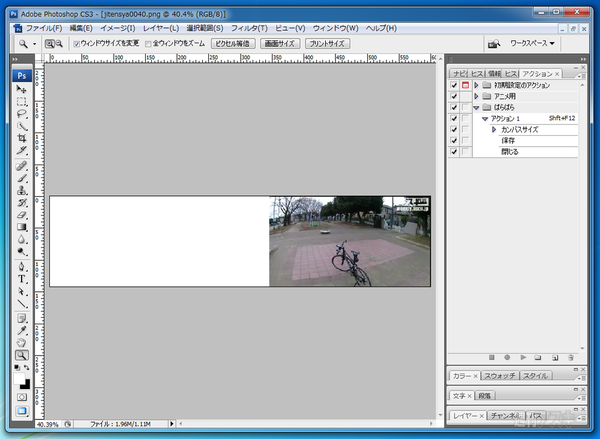Create new action set with folder icon
The image size is (600, 439).
tap(538, 357)
